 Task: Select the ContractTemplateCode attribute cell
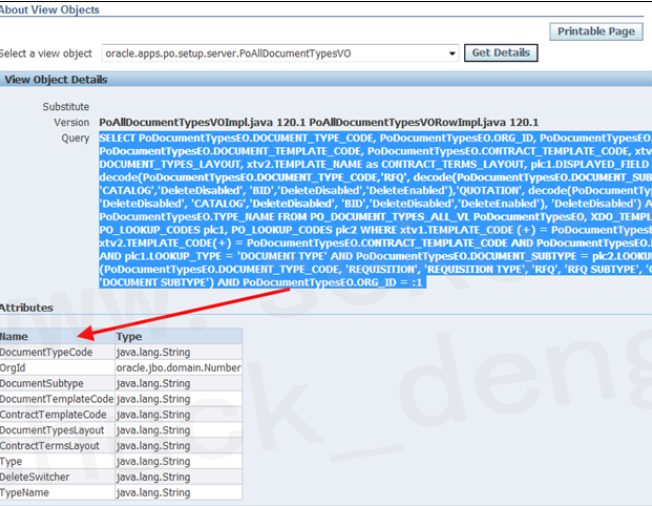click(x=57, y=415)
